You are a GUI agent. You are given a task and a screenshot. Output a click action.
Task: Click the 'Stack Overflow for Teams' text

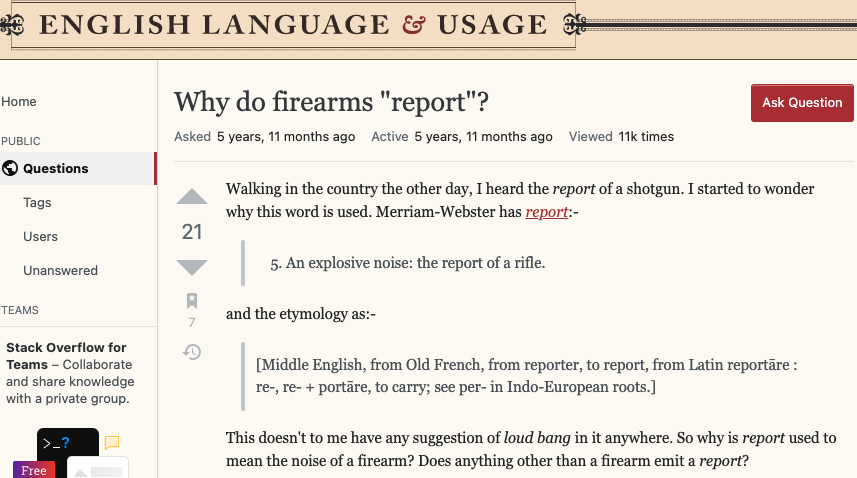point(66,356)
